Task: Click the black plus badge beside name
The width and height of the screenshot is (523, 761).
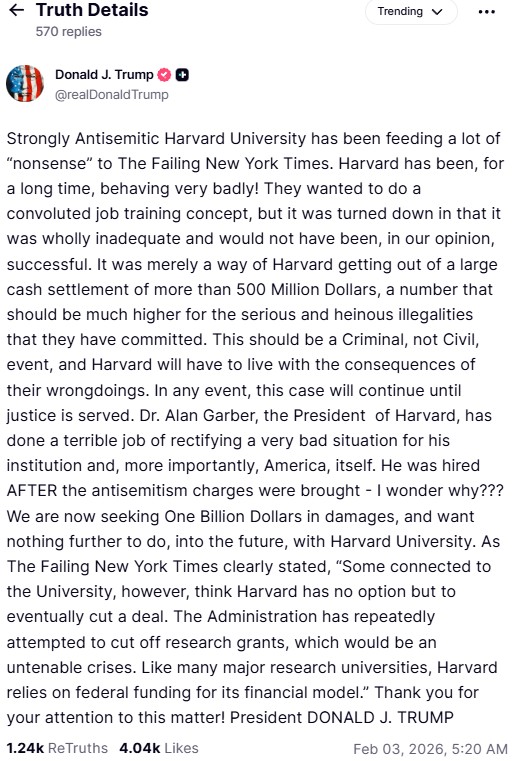Action: tap(182, 75)
